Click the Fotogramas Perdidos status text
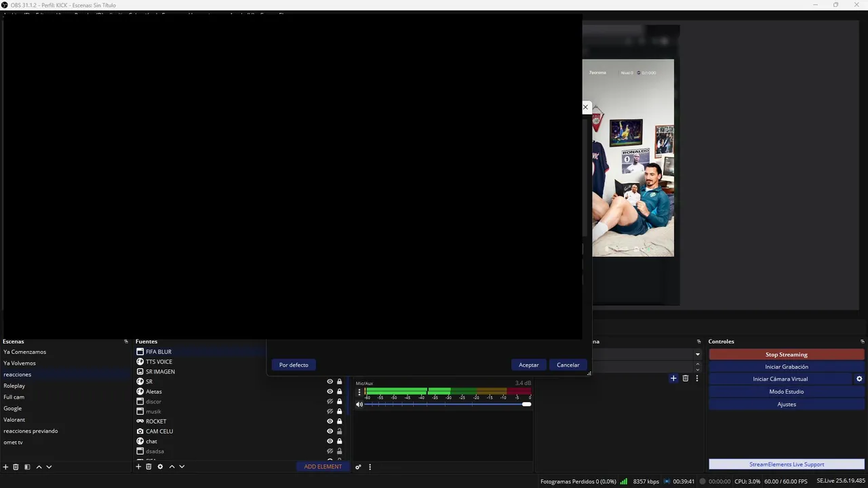Viewport: 868px width, 488px height. pyautogui.click(x=578, y=481)
